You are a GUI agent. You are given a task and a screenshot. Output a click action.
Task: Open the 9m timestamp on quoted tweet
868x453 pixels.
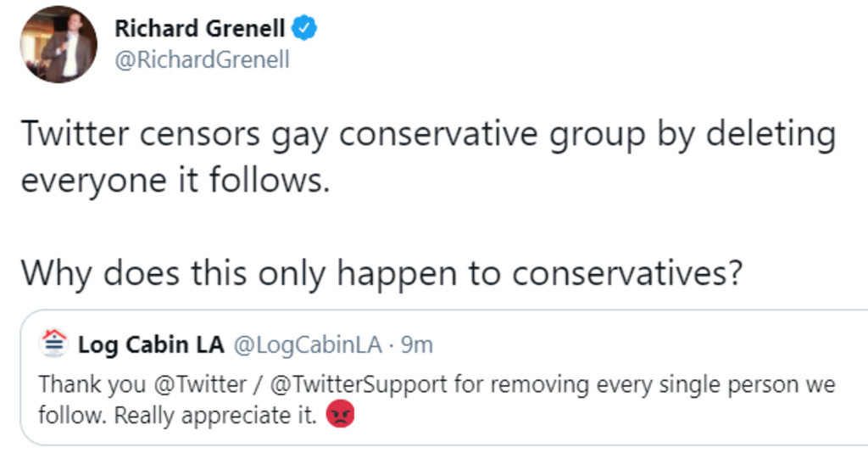pos(416,345)
